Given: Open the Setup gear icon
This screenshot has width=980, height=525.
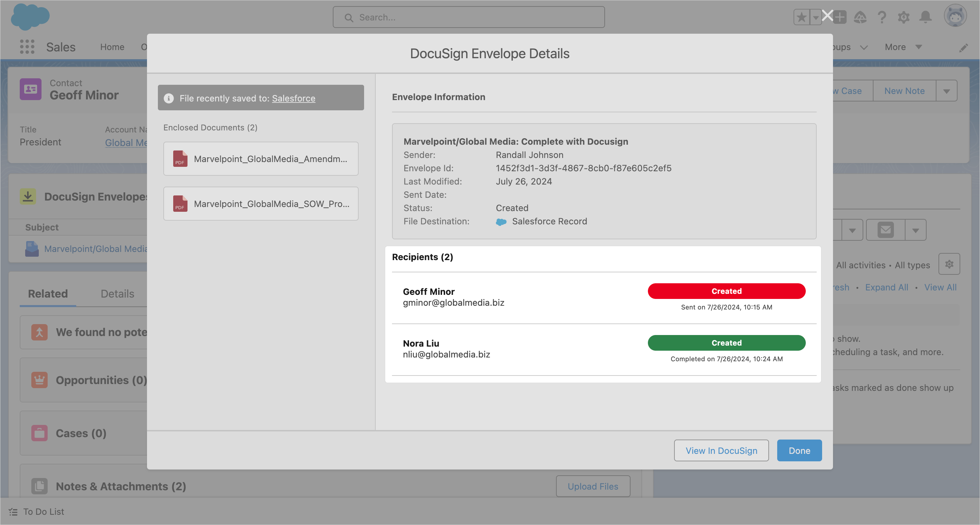Looking at the screenshot, I should coord(903,17).
